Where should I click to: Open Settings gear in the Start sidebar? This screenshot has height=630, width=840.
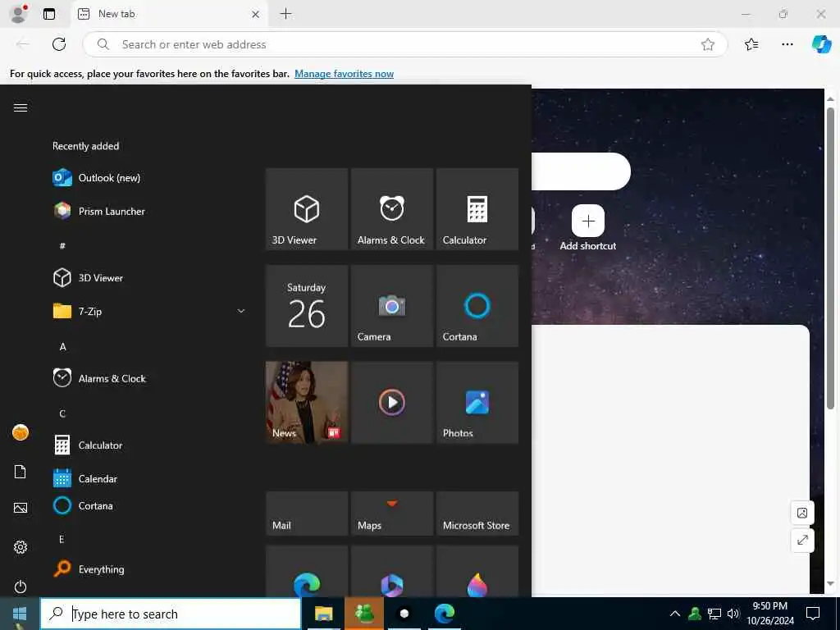click(21, 547)
